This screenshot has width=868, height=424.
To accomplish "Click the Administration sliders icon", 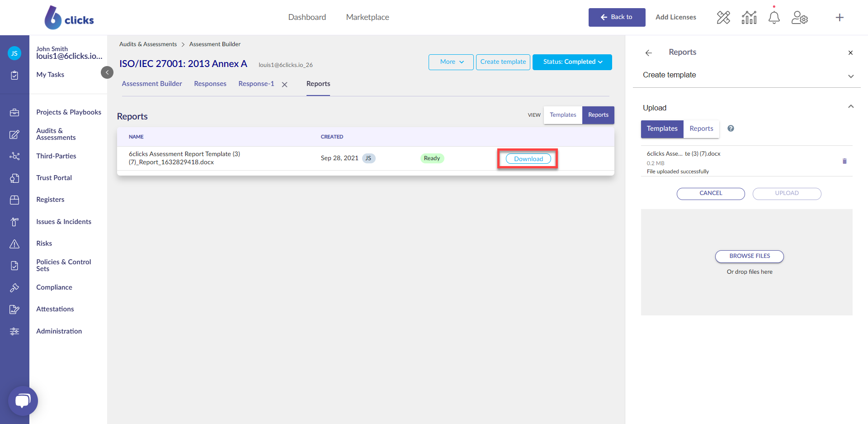I will tap(14, 331).
